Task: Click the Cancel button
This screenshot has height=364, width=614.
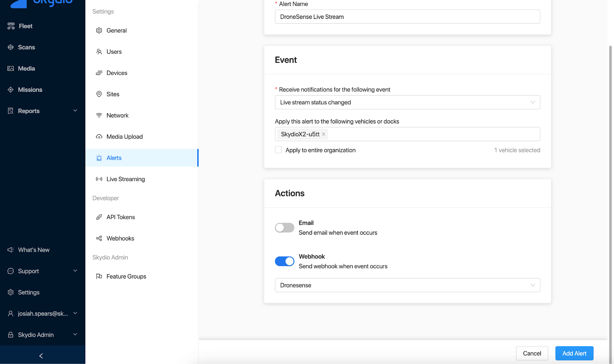Action: [532, 353]
